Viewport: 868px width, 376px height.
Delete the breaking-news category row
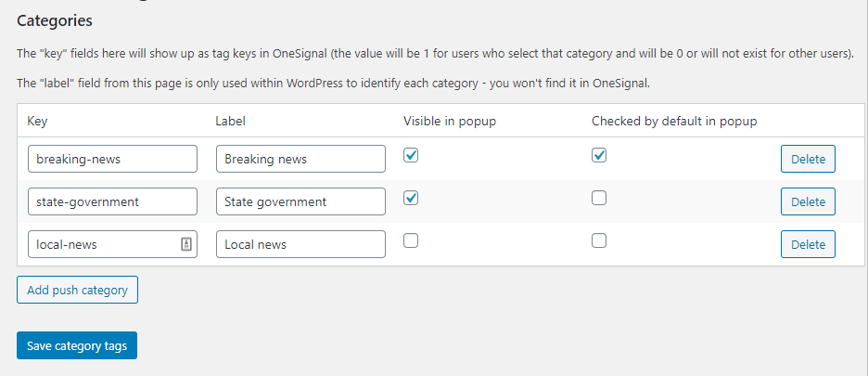[x=808, y=159]
